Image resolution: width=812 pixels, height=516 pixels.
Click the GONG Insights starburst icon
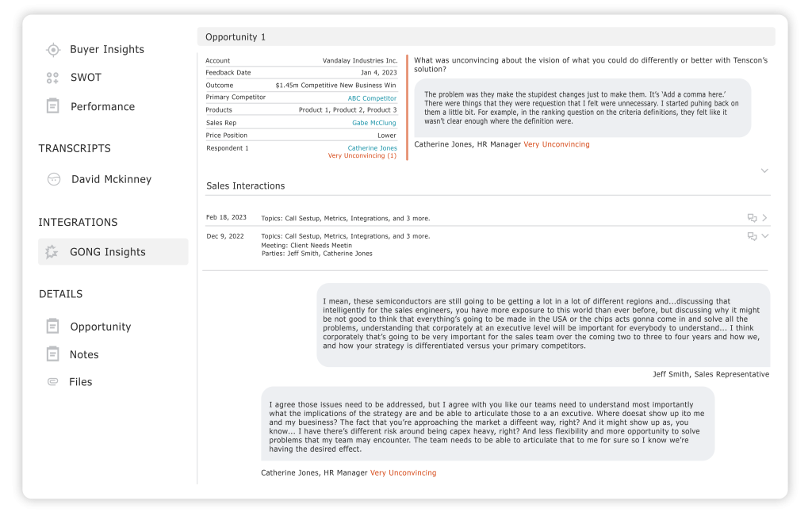[x=52, y=252]
